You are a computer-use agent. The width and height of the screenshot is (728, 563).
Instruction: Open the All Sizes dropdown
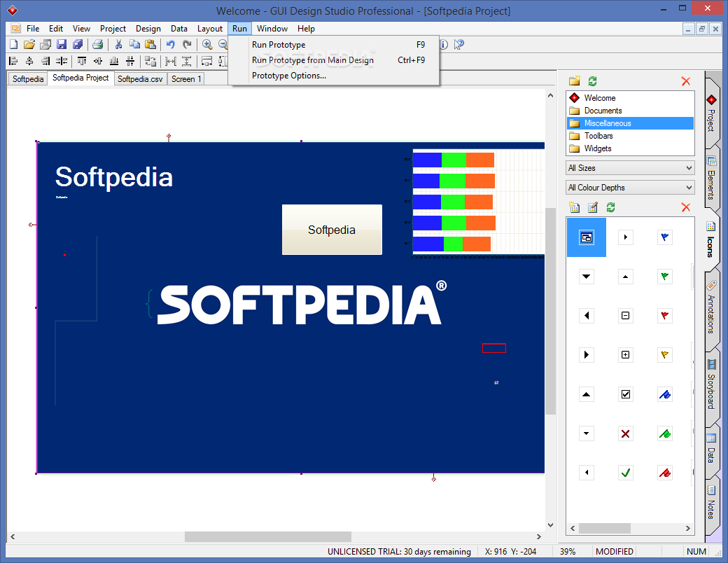tap(630, 168)
